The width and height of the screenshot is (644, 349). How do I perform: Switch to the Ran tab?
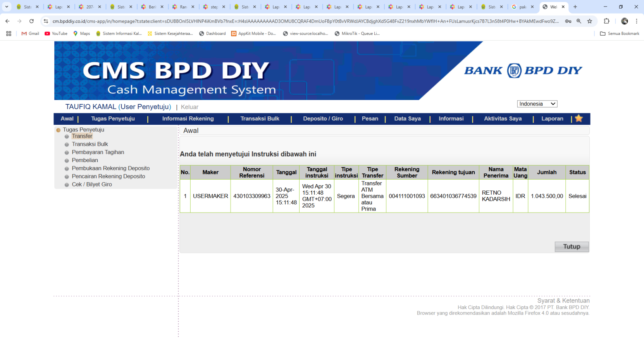point(183,7)
